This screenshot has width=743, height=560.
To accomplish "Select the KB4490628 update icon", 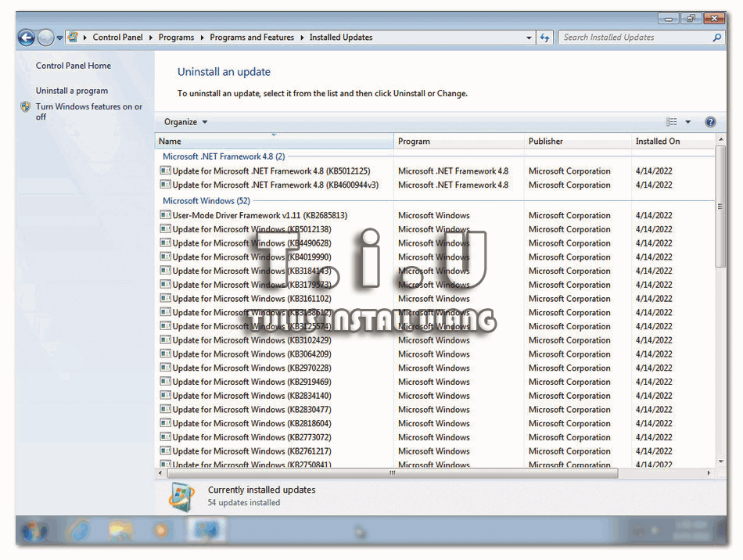I will (165, 242).
